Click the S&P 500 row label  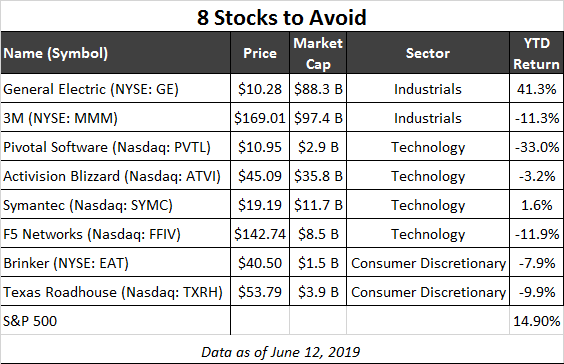click(30, 321)
